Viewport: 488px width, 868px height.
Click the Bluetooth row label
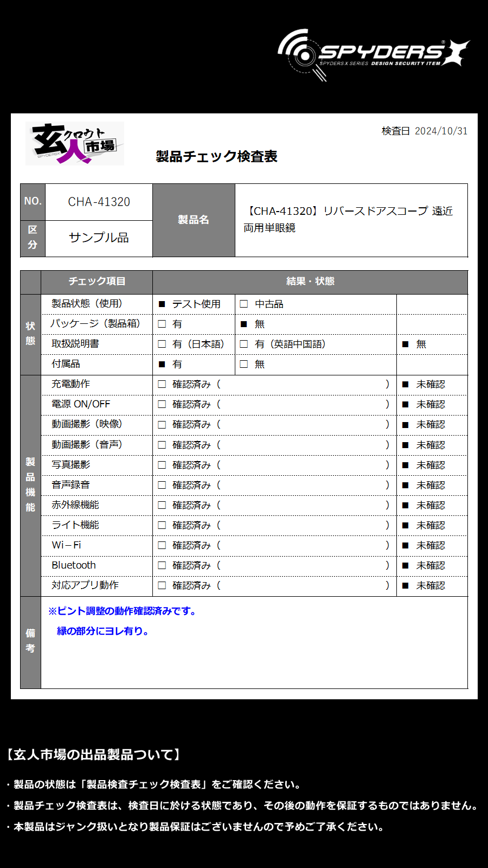(74, 565)
